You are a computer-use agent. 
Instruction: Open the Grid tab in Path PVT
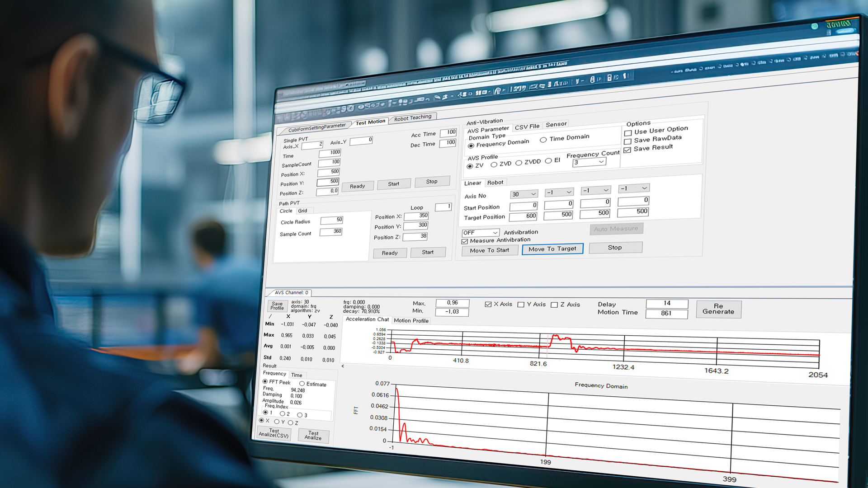tap(302, 211)
